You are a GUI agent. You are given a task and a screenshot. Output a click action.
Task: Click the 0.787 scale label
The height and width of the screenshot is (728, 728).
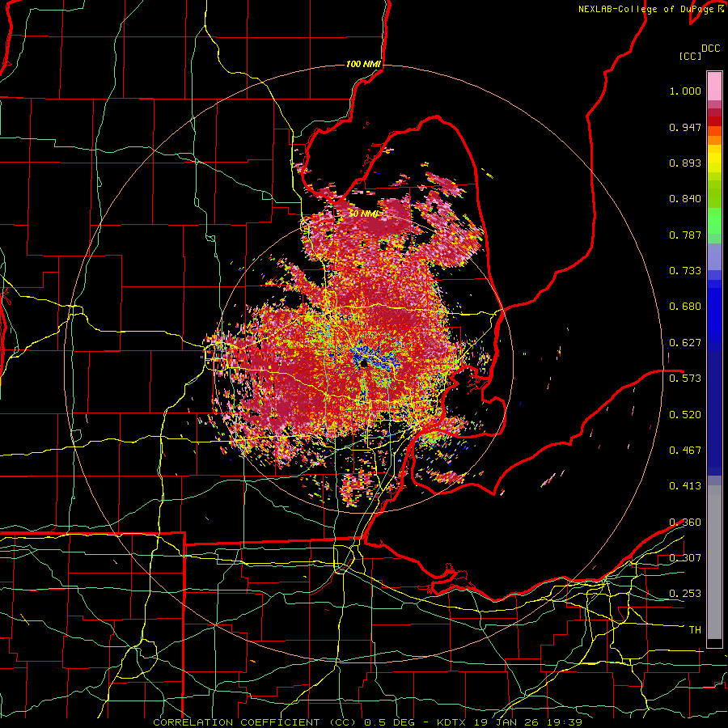pos(685,235)
